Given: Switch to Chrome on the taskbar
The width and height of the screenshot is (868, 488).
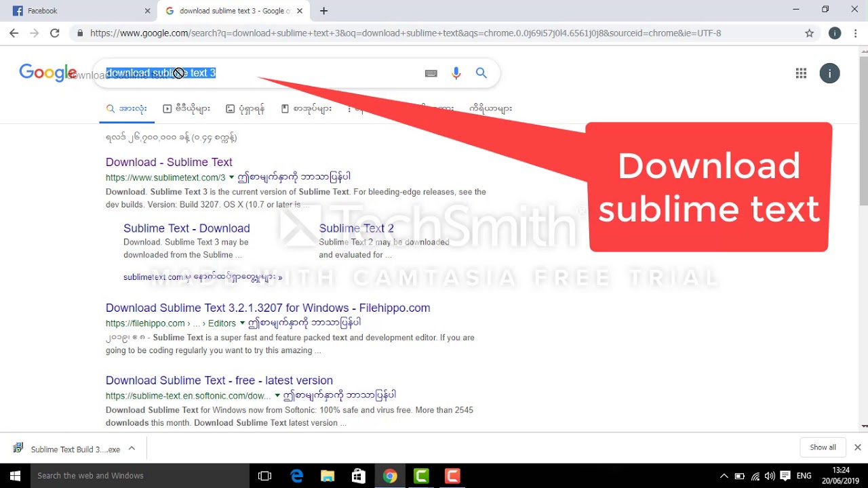Looking at the screenshot, I should point(389,476).
